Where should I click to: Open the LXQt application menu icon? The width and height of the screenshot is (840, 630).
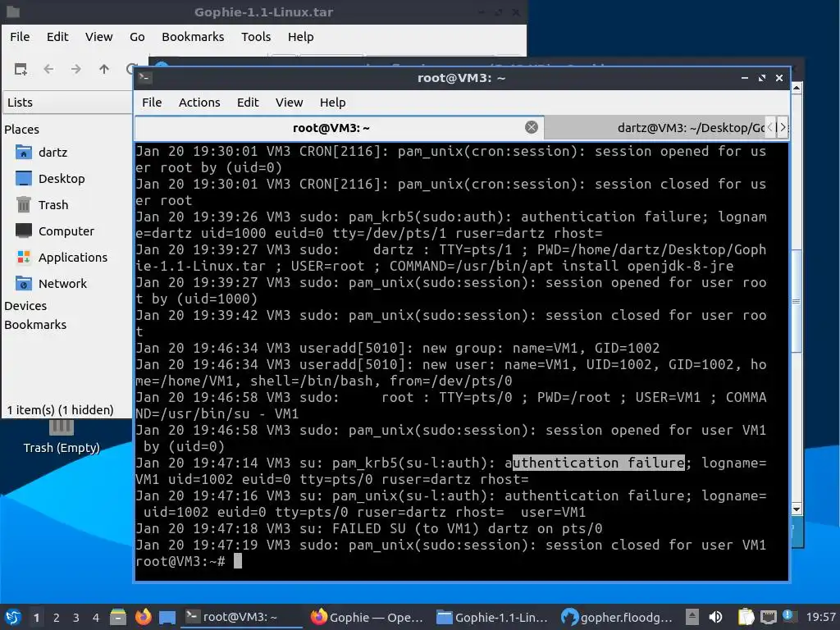click(13, 617)
